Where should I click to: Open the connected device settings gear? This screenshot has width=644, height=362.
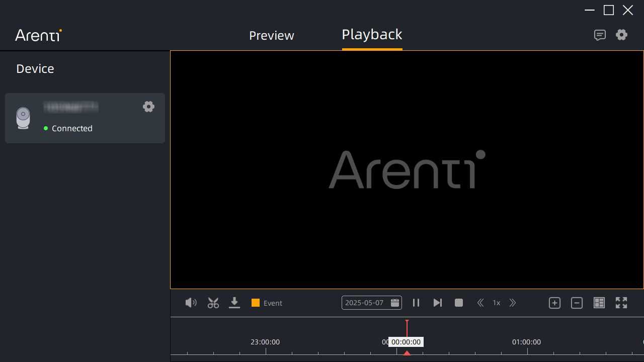(x=148, y=107)
